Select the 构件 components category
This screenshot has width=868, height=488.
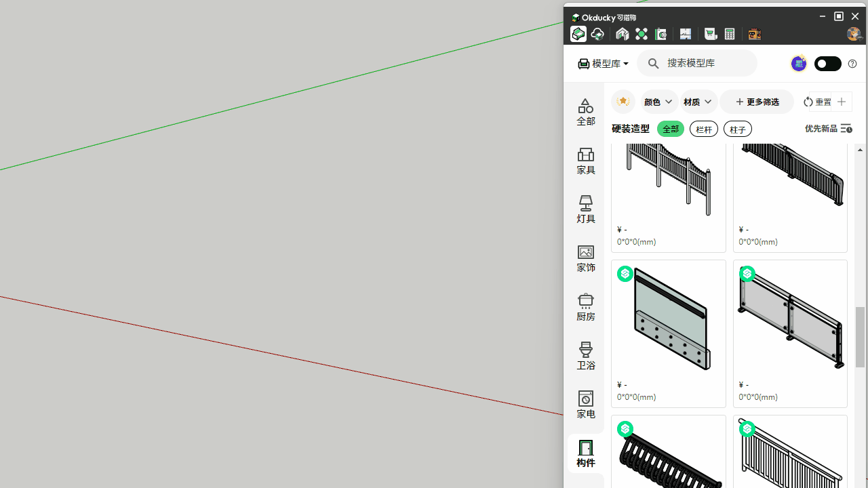tap(586, 453)
